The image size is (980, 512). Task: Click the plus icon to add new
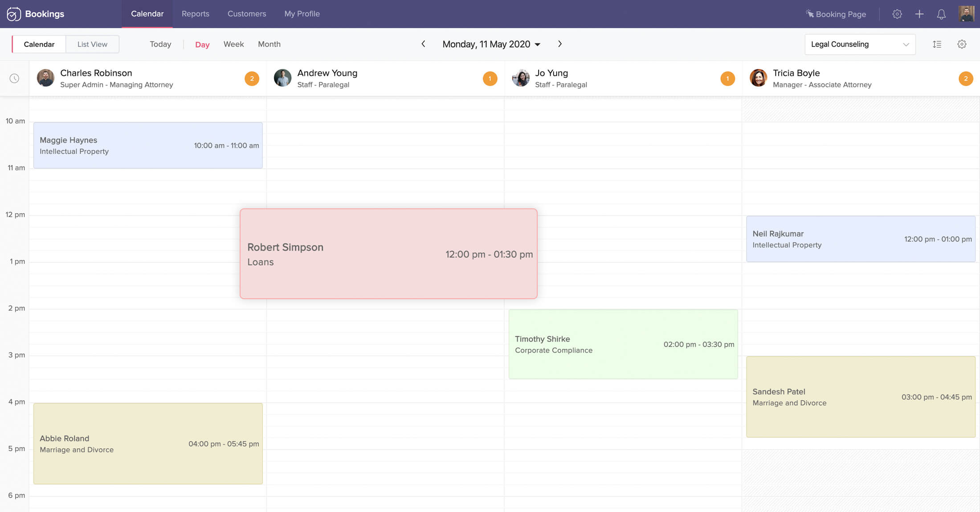919,14
